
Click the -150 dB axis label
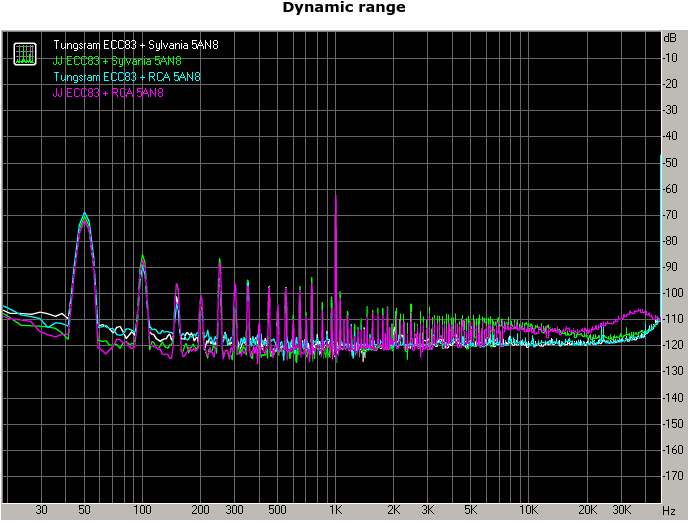673,424
